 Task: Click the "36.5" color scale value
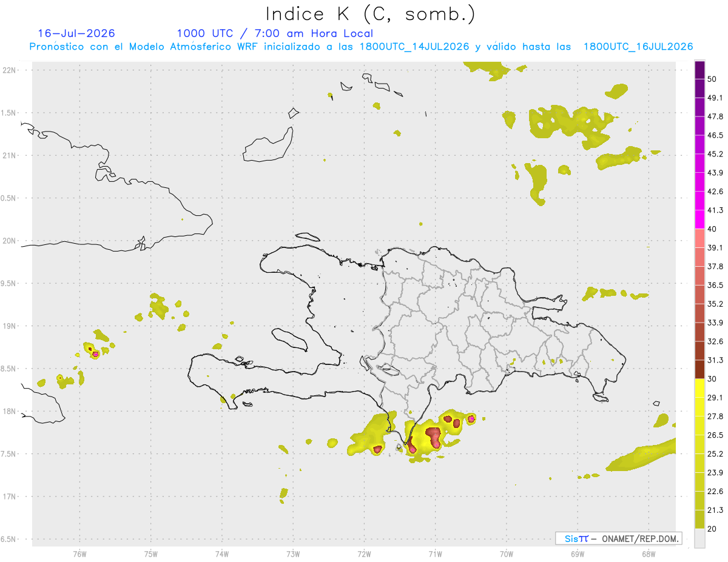pos(715,286)
